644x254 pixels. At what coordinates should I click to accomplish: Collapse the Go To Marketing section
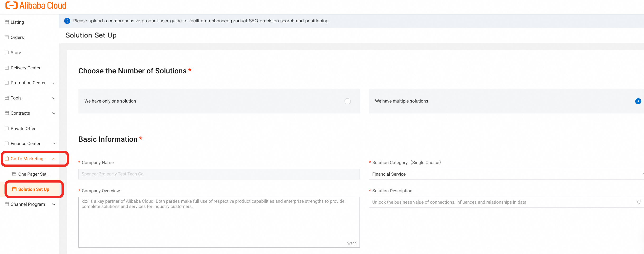54,159
